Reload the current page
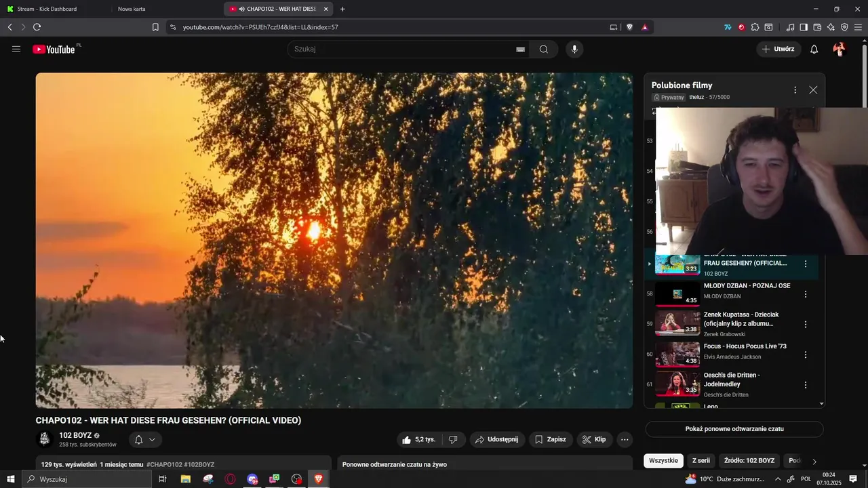The image size is (868, 488). click(x=37, y=27)
